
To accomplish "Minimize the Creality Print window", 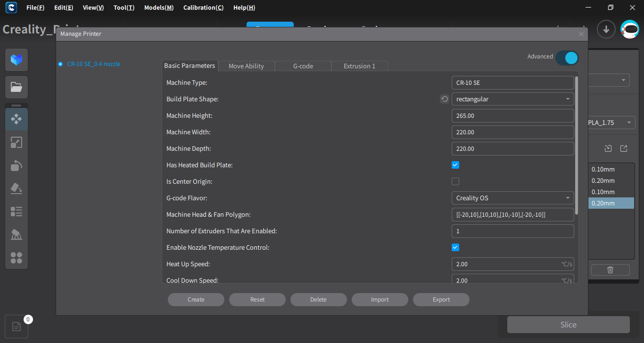I will tap(588, 8).
